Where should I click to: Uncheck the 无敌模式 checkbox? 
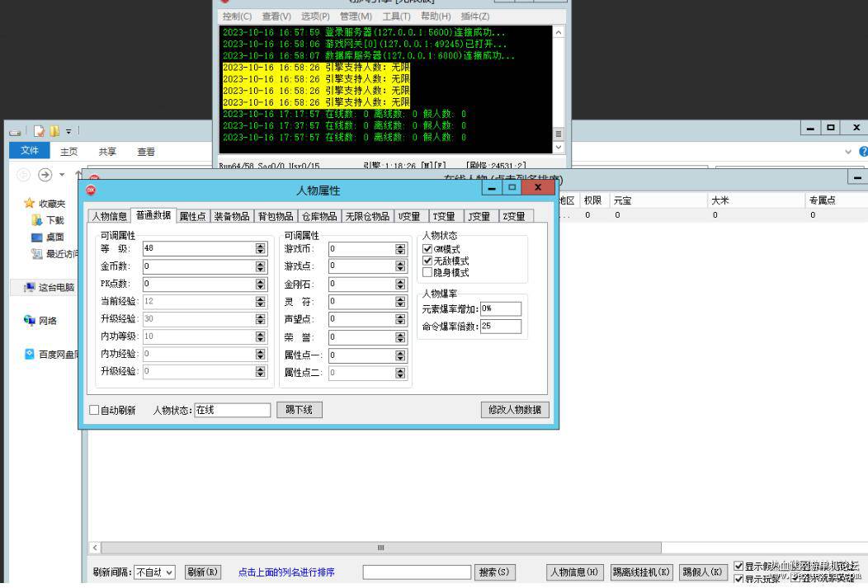pos(427,261)
